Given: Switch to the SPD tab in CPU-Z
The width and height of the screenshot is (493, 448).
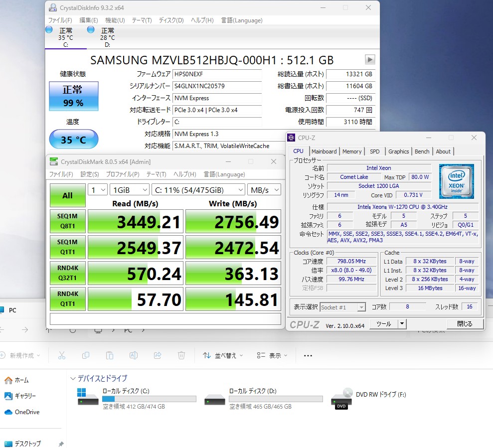Looking at the screenshot, I should click(374, 151).
